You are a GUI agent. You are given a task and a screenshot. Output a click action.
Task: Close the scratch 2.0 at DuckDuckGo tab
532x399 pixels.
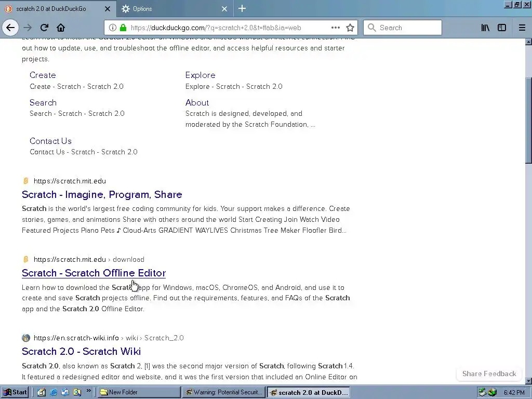click(107, 9)
